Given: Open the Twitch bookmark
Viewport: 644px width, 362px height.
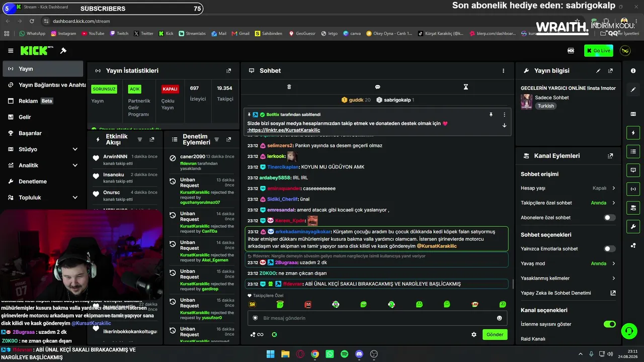Looking at the screenshot, I should [119, 34].
